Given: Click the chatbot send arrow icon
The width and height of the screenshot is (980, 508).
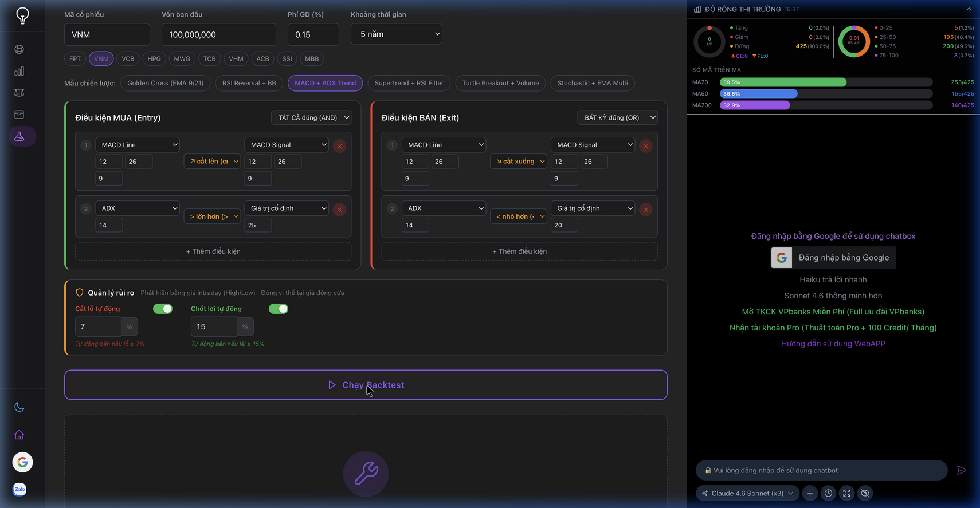Looking at the screenshot, I should 962,470.
